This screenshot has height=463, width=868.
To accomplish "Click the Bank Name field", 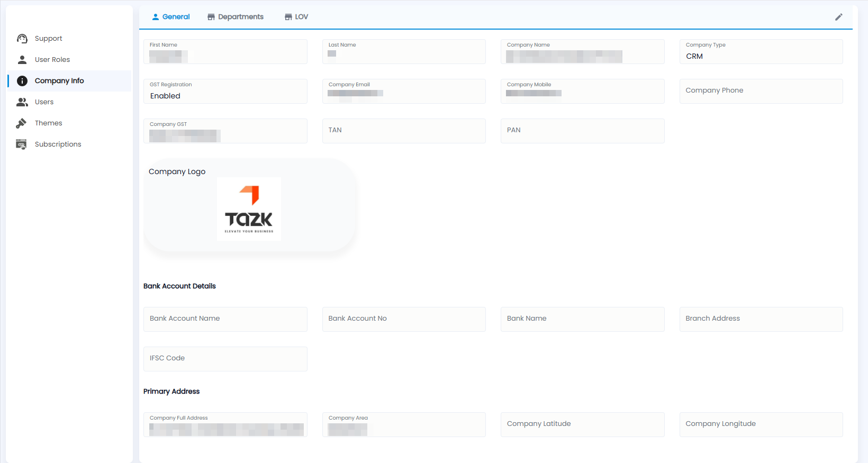I will click(583, 319).
